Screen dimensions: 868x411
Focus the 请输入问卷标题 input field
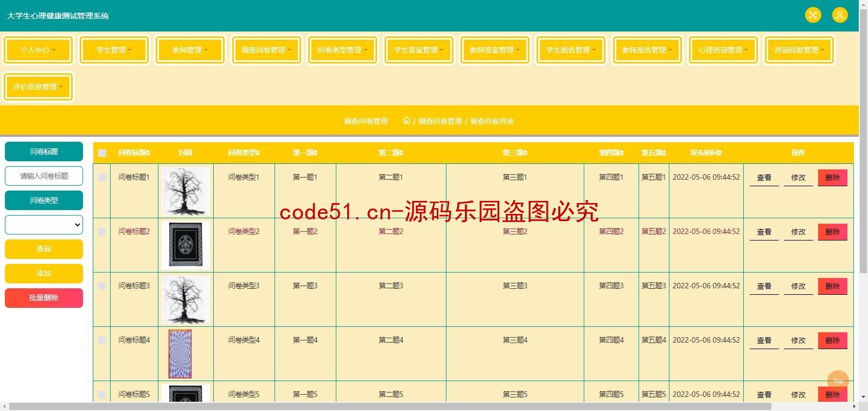pos(44,176)
